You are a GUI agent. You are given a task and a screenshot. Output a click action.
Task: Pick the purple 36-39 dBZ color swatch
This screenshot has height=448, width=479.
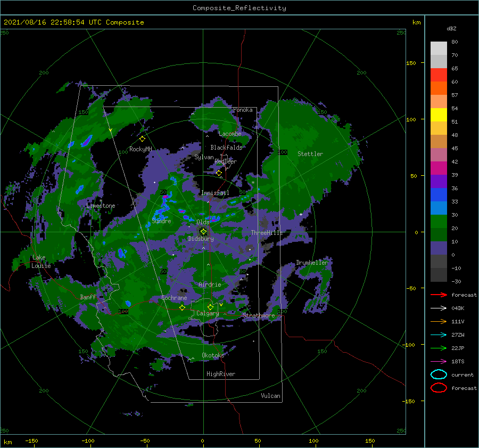click(439, 181)
